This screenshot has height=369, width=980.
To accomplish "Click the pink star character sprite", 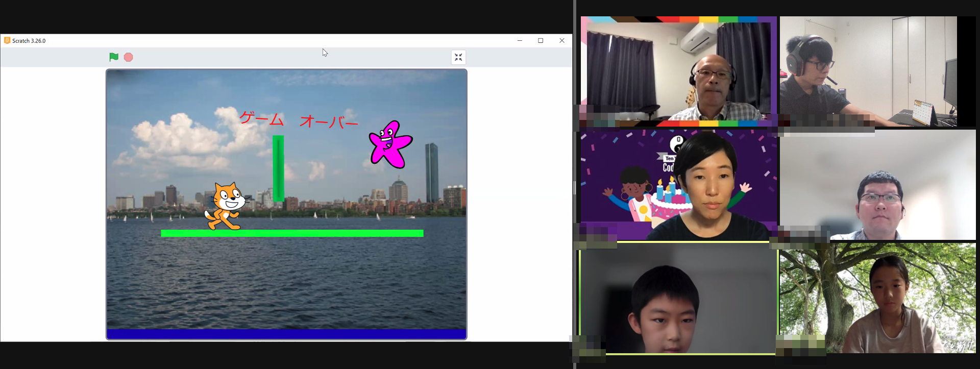I will pos(390,144).
